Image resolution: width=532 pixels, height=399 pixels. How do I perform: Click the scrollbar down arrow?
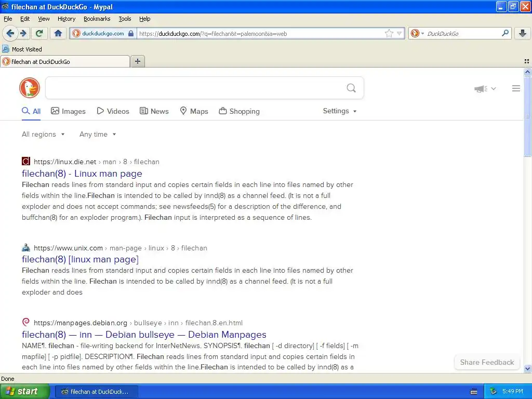pyautogui.click(x=527, y=368)
